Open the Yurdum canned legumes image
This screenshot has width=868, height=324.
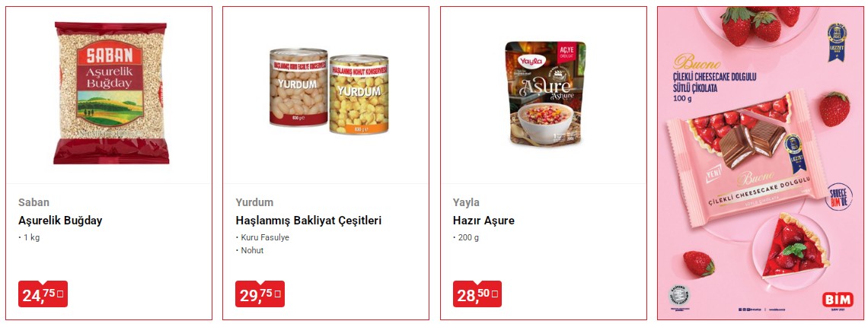coord(329,91)
